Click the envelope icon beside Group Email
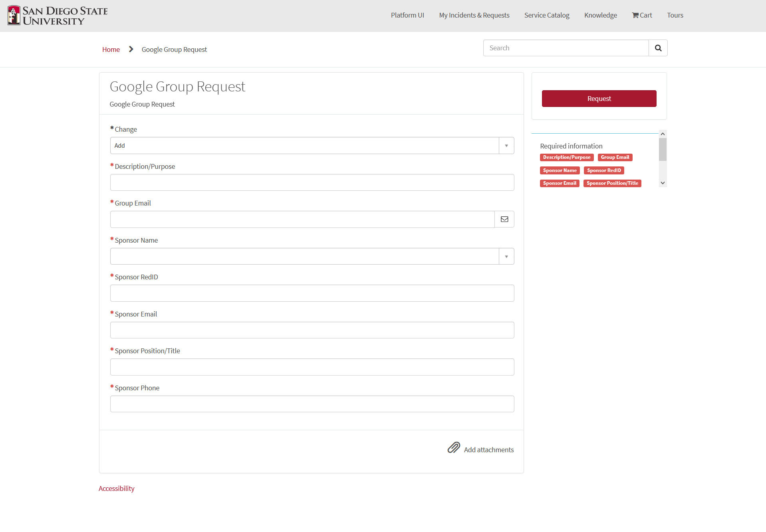Image resolution: width=766 pixels, height=532 pixels. click(504, 219)
